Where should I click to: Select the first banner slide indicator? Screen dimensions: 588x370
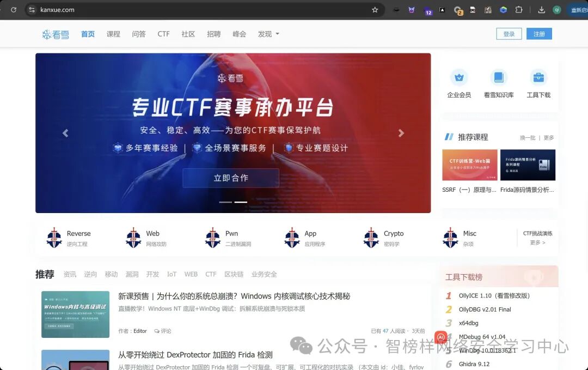point(225,202)
